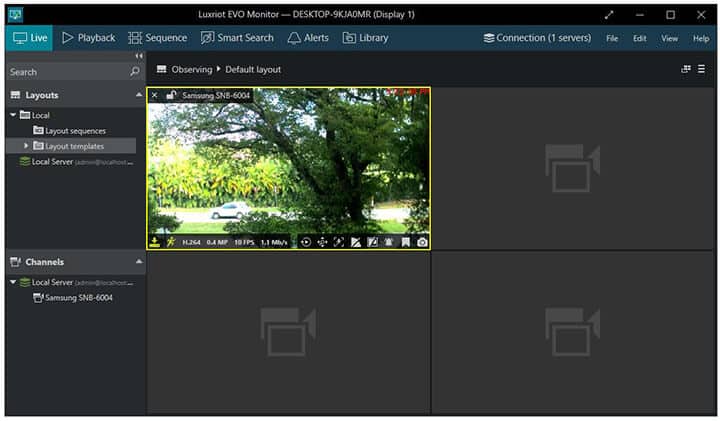Toggle the lock icon beside Samsung SNB-6004

(x=171, y=95)
